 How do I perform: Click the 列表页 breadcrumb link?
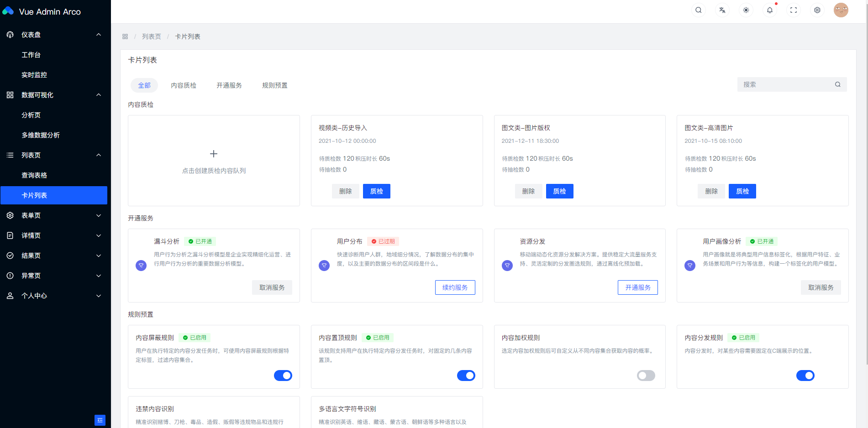(152, 37)
